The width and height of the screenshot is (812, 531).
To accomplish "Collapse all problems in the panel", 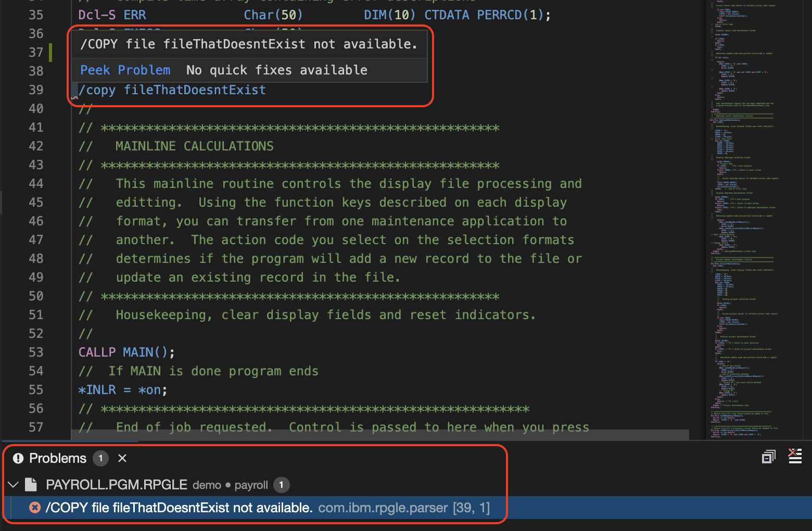I will [x=768, y=457].
